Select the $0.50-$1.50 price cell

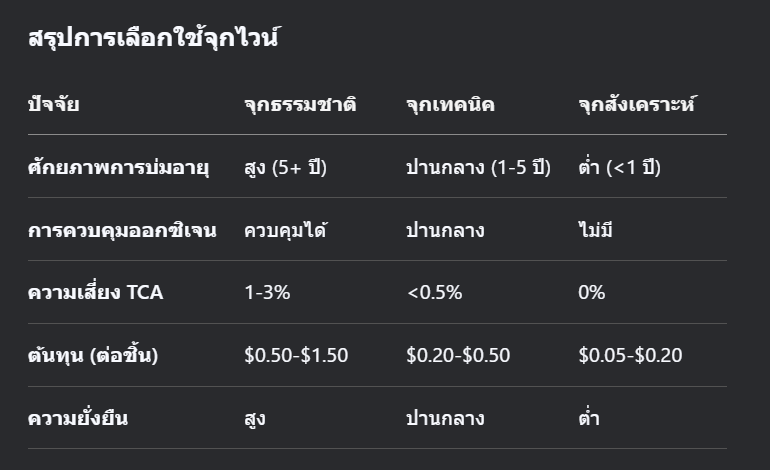click(296, 355)
